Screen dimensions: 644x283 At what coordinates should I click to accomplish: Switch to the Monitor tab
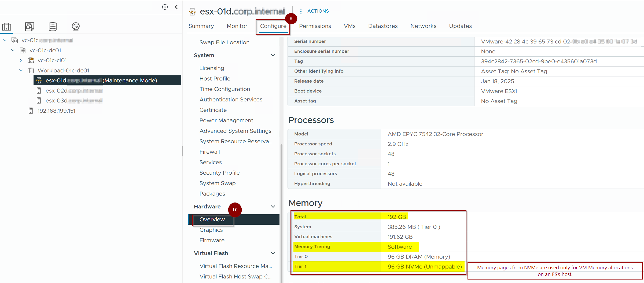pos(237,26)
